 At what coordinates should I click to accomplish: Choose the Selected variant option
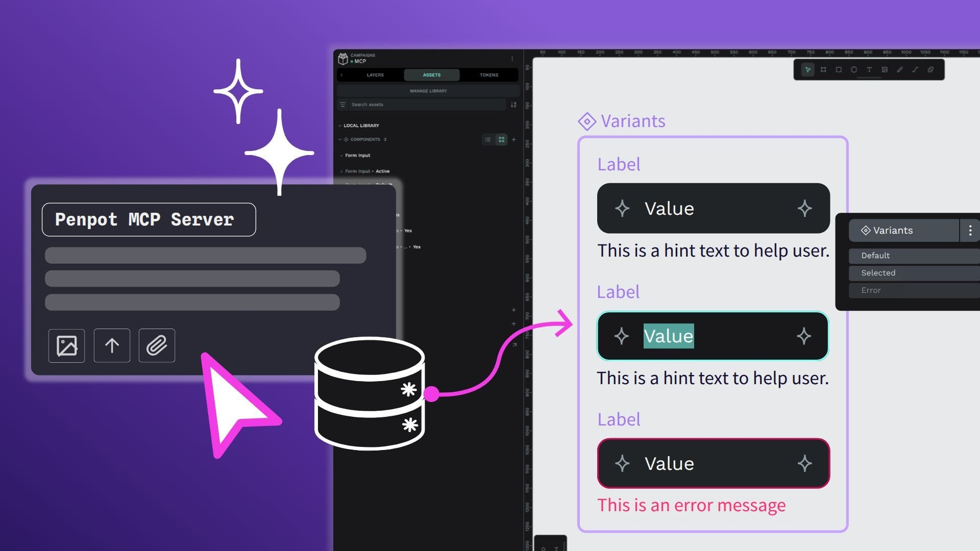click(x=878, y=273)
